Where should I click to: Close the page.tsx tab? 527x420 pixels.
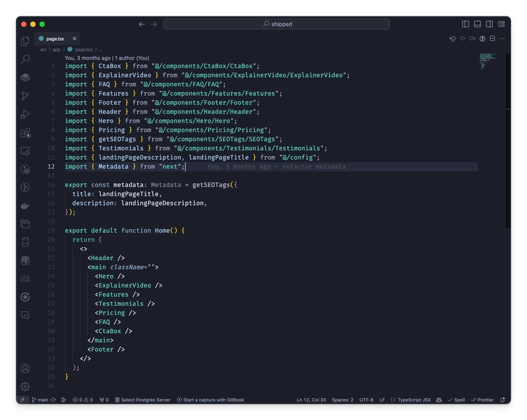click(x=74, y=39)
